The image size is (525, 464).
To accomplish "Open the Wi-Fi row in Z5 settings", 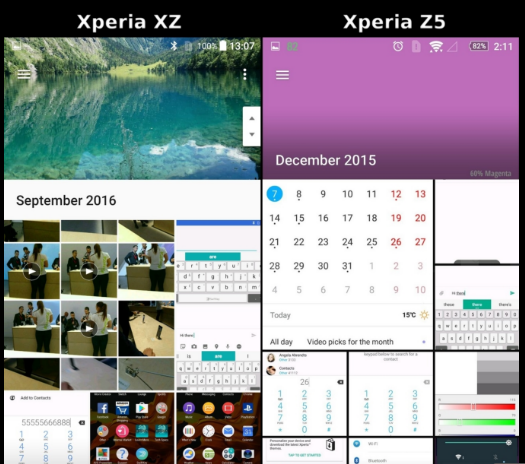I will click(390, 444).
